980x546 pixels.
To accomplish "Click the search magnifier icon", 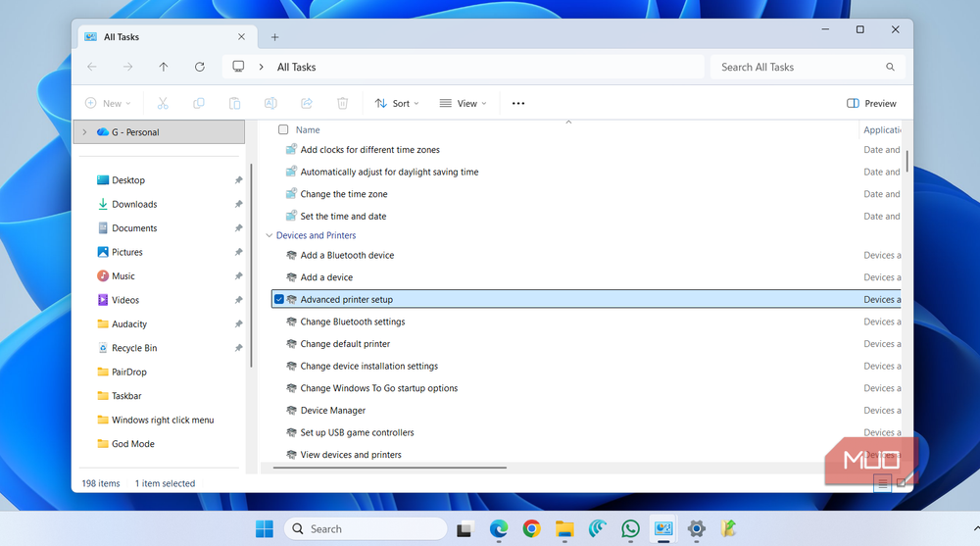I will pyautogui.click(x=890, y=67).
